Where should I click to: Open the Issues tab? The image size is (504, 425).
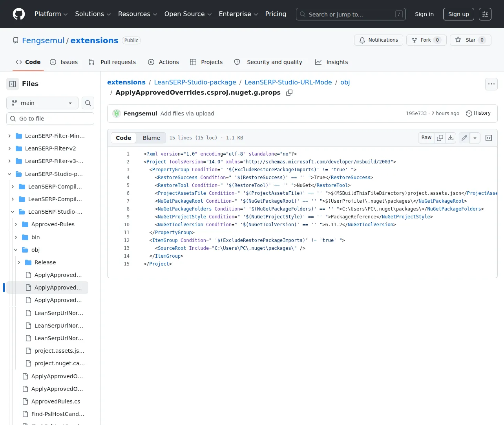(x=64, y=62)
